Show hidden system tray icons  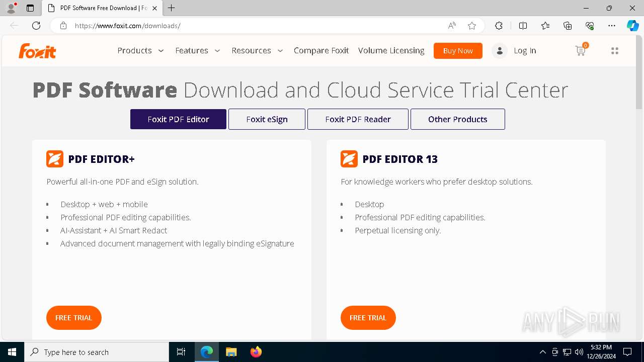tap(542, 352)
